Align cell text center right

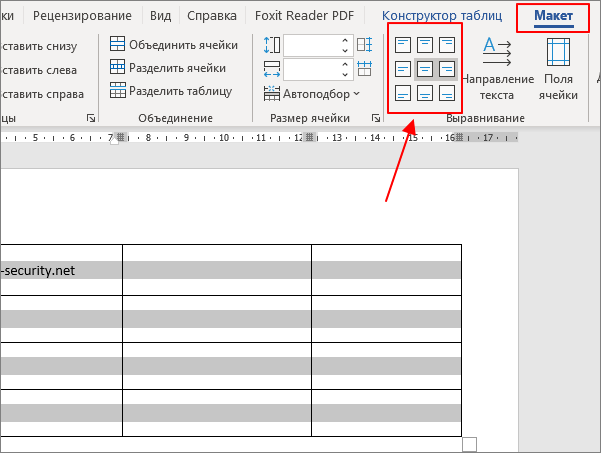tap(447, 69)
